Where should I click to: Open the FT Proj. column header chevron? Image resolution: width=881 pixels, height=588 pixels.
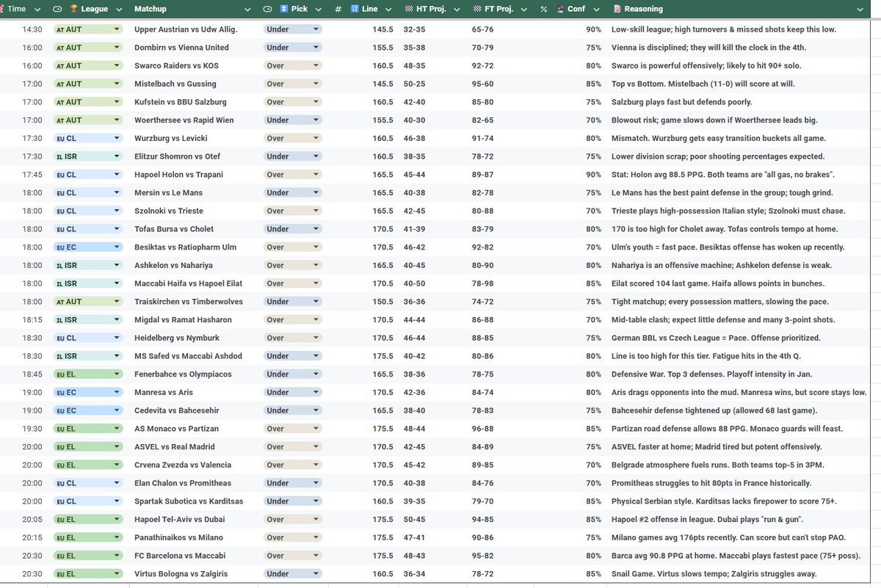pos(525,9)
